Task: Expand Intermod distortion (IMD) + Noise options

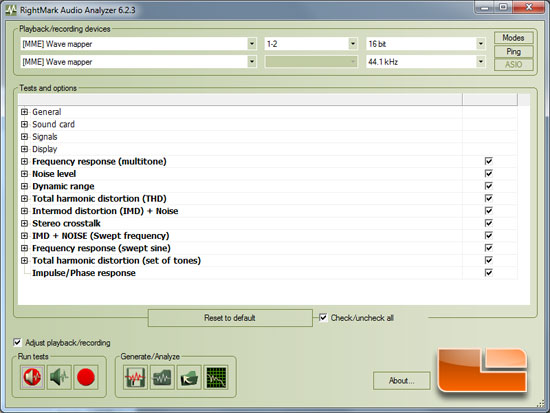Action: point(24,211)
